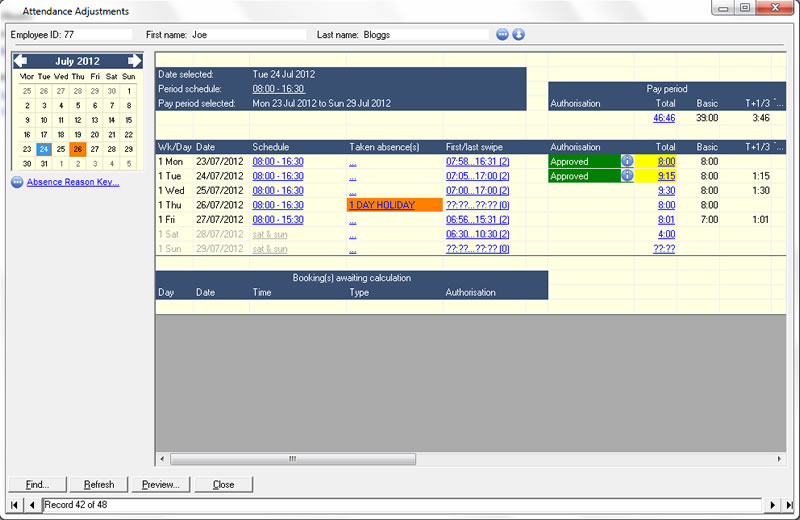Image resolution: width=800 pixels, height=520 pixels.
Task: Select 26 July in the calendar
Action: tap(77, 149)
